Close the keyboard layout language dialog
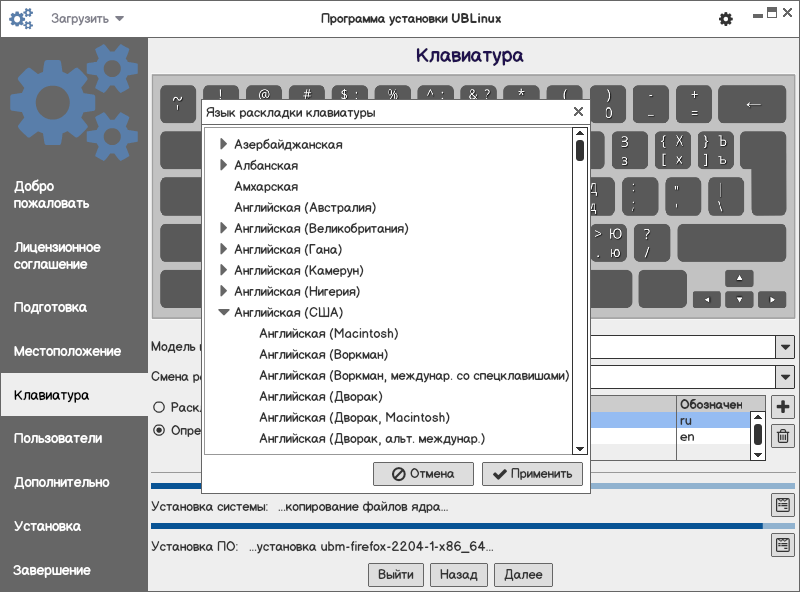This screenshot has width=800, height=592. (x=578, y=112)
